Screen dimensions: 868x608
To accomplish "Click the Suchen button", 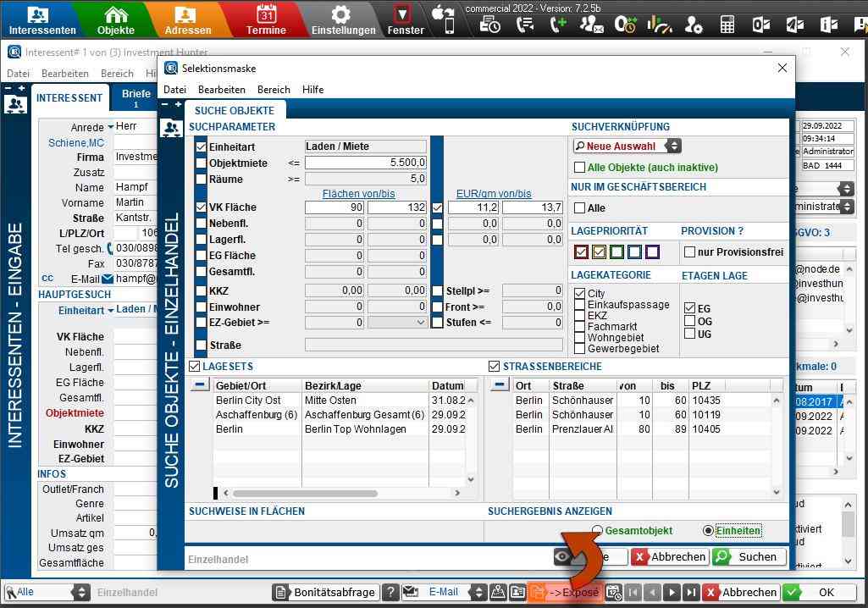I will 748,556.
